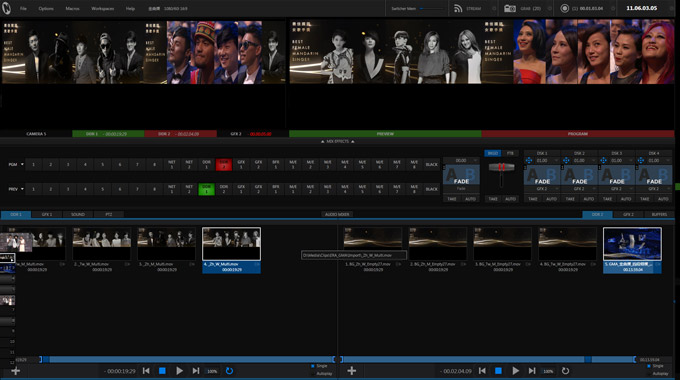Select clip 2. BG_Zh_M_Empty27.mov in DDR 2
The height and width of the screenshot is (380, 680).
[x=438, y=250]
